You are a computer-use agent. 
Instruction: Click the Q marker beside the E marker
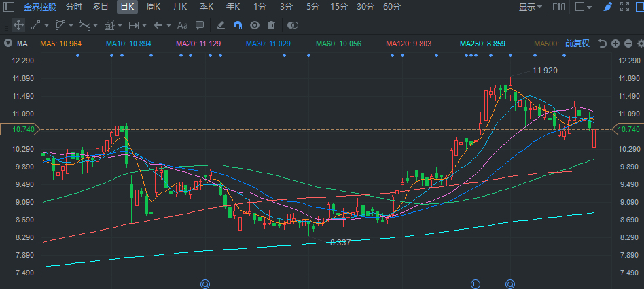[x=510, y=284]
